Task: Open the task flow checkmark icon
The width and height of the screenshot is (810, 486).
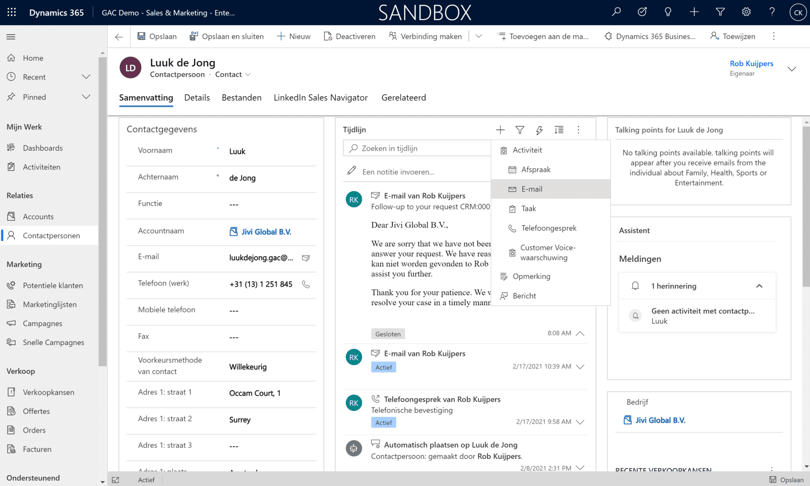Action: tap(642, 12)
